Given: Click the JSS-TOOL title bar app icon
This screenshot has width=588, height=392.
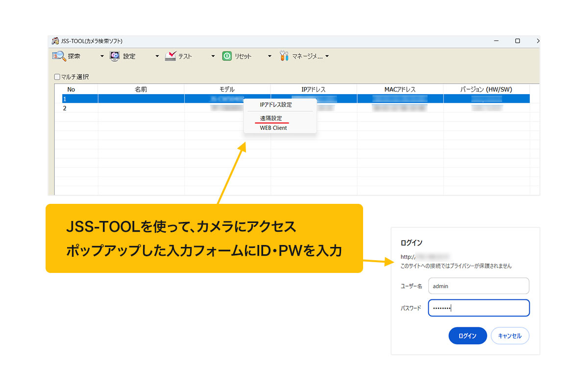Looking at the screenshot, I should click(x=55, y=41).
